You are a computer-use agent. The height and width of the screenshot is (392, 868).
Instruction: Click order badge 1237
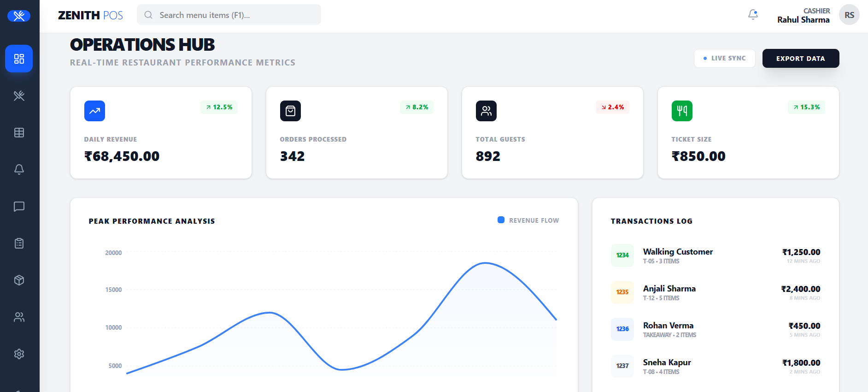tap(622, 366)
